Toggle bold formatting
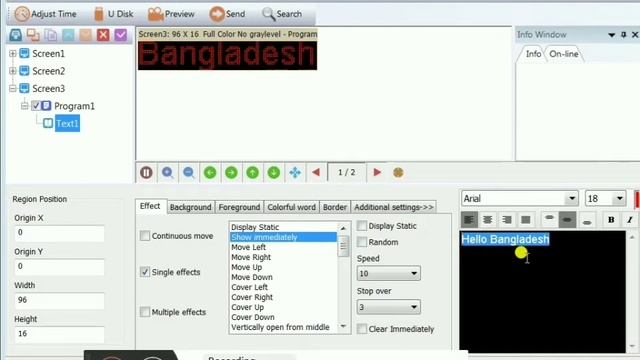 coord(611,220)
